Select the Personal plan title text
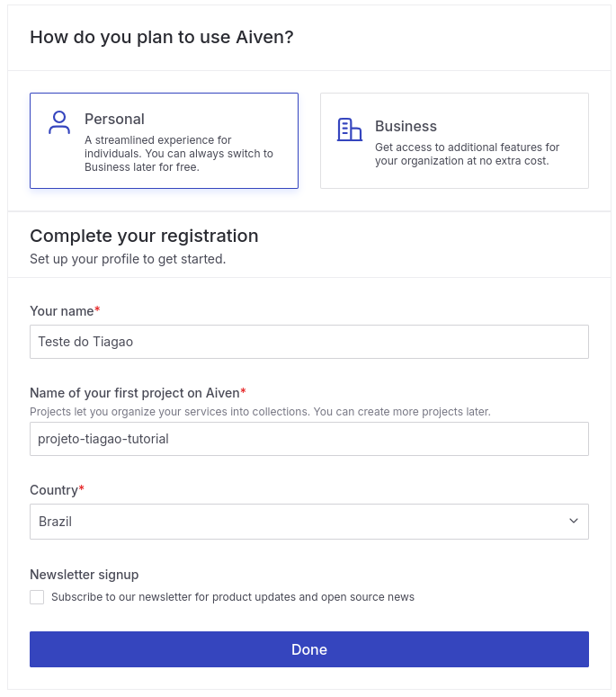 pos(114,119)
